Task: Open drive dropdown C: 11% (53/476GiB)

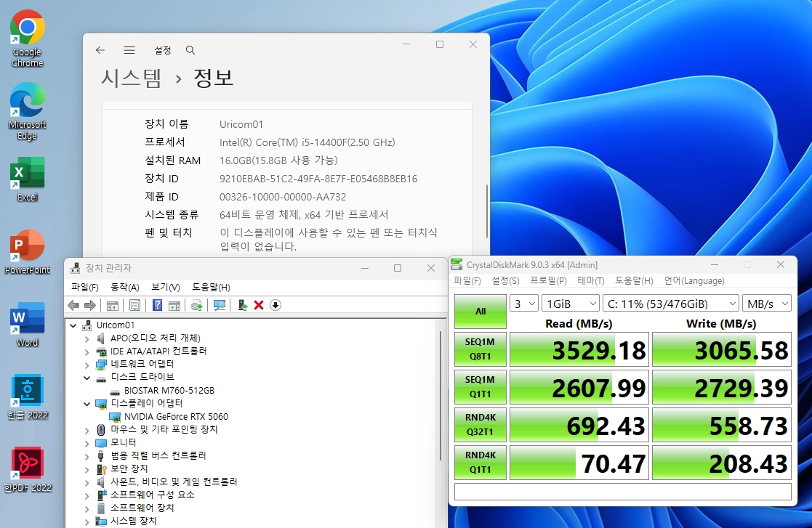Action: (x=671, y=304)
